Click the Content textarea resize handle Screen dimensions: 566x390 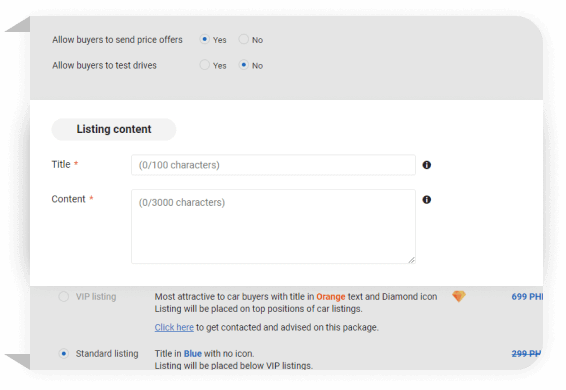(x=412, y=260)
